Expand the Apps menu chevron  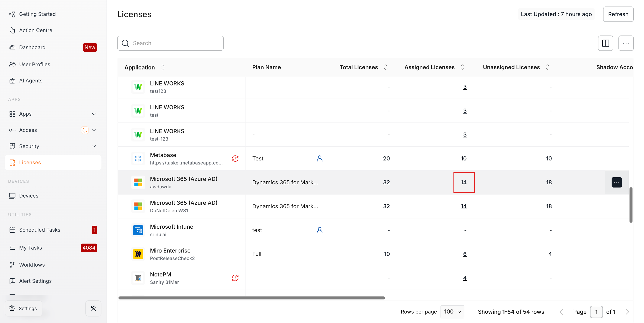(x=94, y=114)
